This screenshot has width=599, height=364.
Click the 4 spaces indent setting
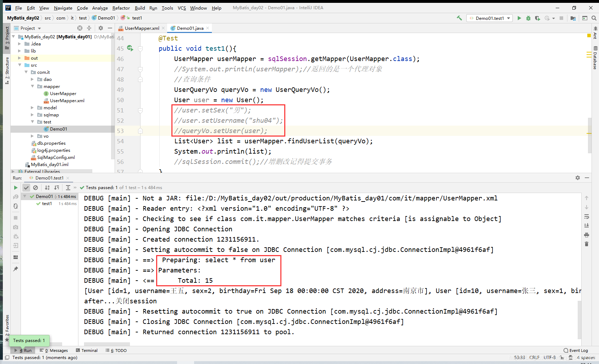coord(586,358)
